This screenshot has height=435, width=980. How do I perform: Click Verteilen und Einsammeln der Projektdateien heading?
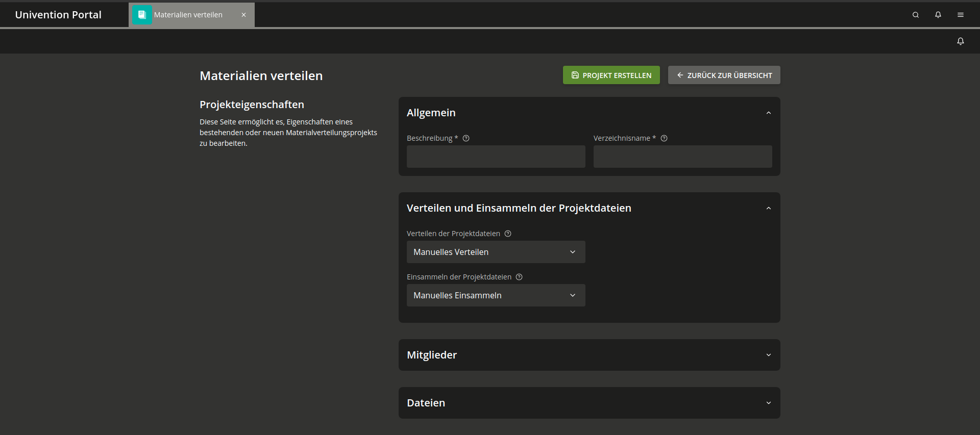pyautogui.click(x=519, y=208)
